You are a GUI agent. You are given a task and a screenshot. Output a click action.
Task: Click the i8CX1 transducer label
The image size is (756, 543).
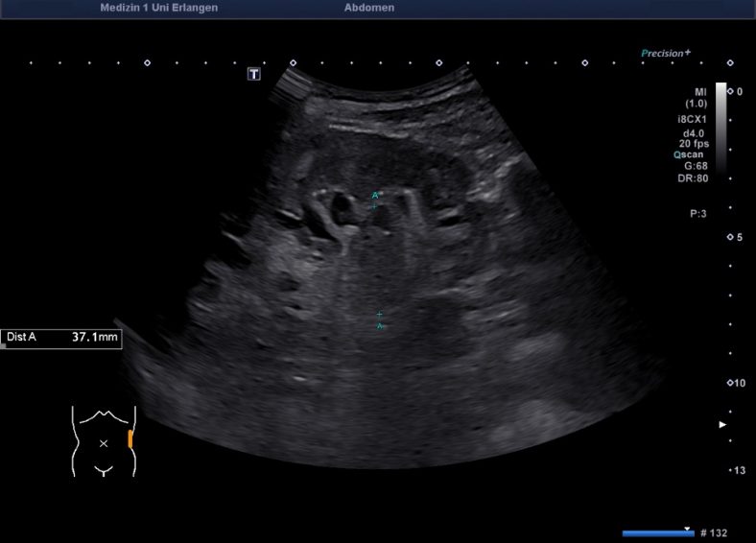tap(693, 120)
